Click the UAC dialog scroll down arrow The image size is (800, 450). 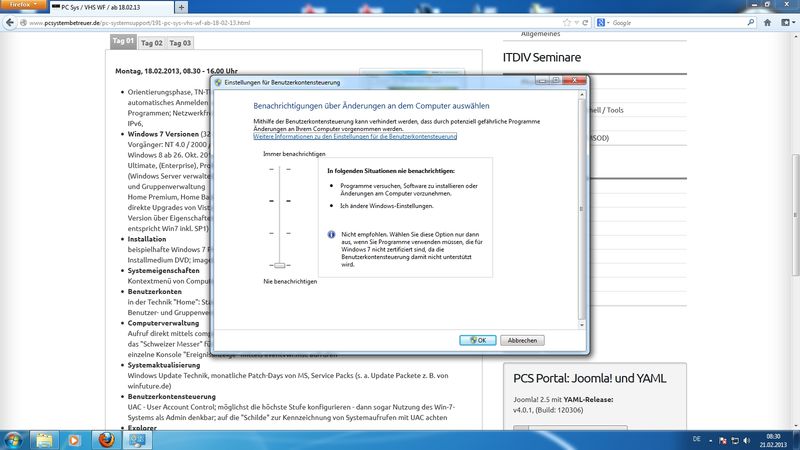[x=582, y=324]
